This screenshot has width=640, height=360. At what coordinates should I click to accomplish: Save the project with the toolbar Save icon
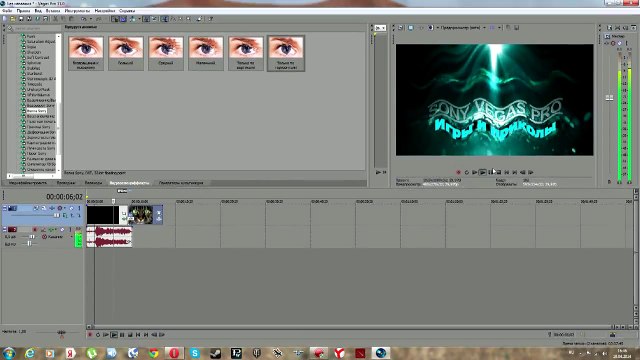21,19
